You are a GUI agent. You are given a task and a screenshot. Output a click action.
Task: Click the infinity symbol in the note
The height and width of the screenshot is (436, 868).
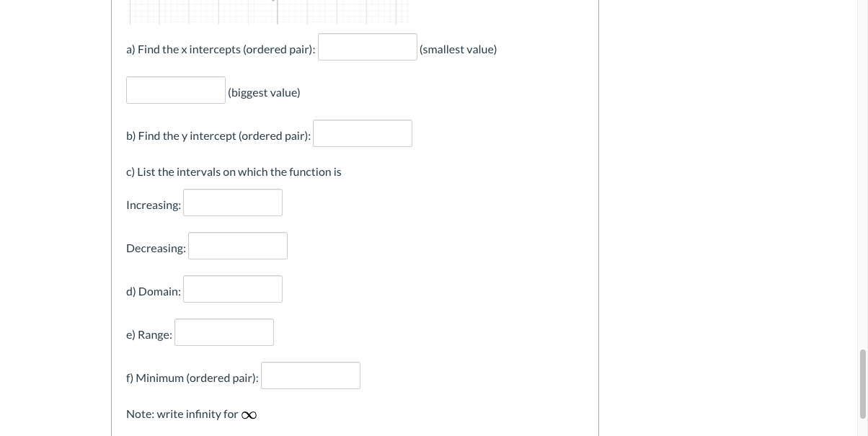[249, 414]
